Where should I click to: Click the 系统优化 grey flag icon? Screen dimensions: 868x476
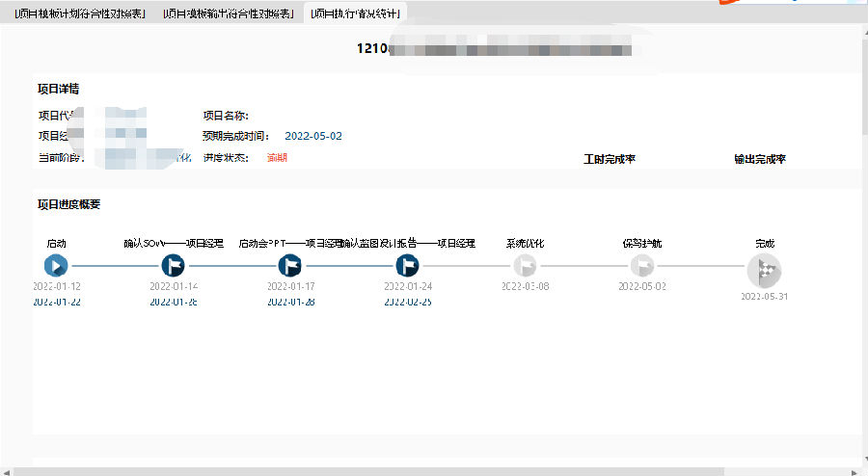click(525, 266)
